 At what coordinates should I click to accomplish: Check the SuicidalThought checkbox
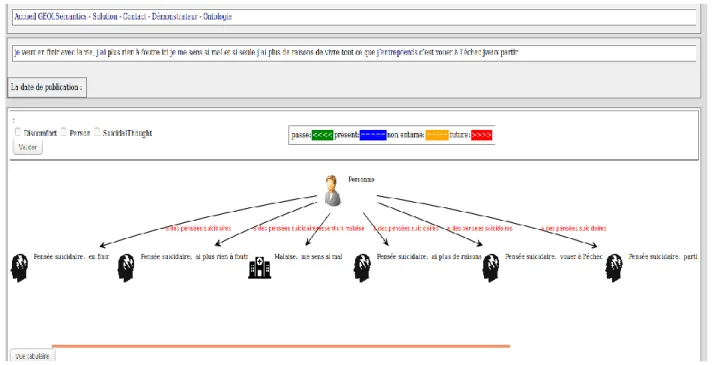[x=97, y=132]
